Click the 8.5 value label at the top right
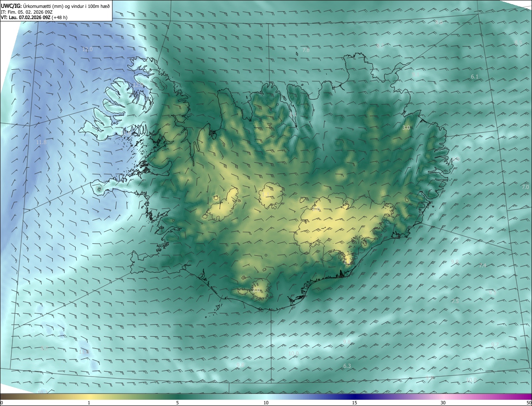The height and width of the screenshot is (406, 532). 518,43
